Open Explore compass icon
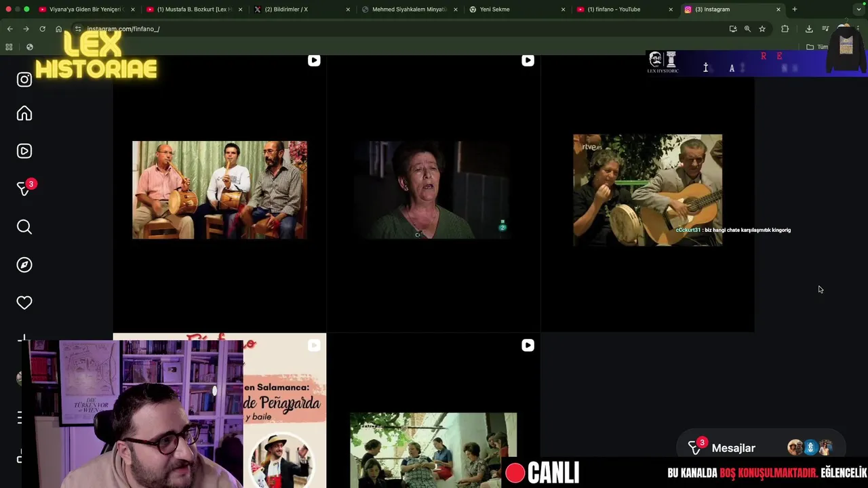868x488 pixels. [24, 265]
